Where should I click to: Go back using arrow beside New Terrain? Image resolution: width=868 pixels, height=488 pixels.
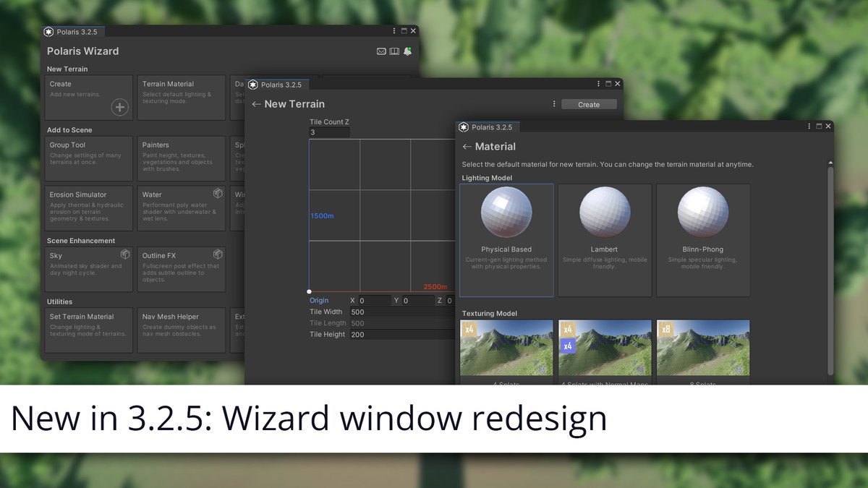pyautogui.click(x=256, y=104)
